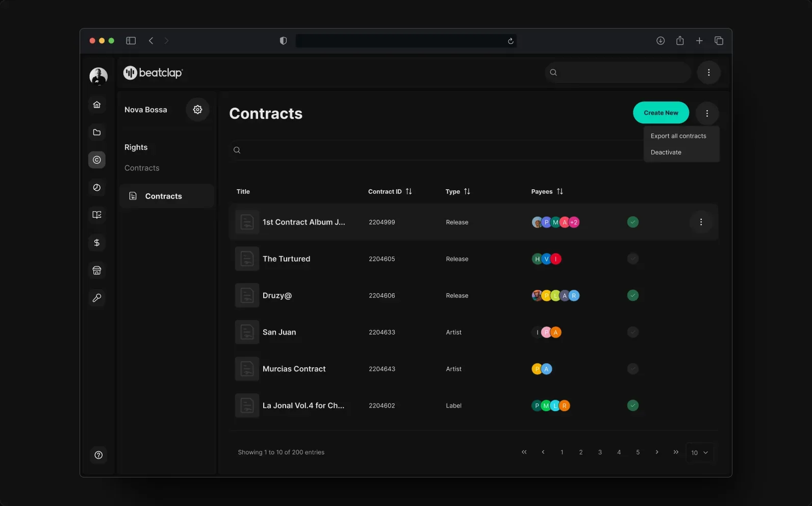
Task: Open the Home icon in sidebar
Action: point(97,105)
